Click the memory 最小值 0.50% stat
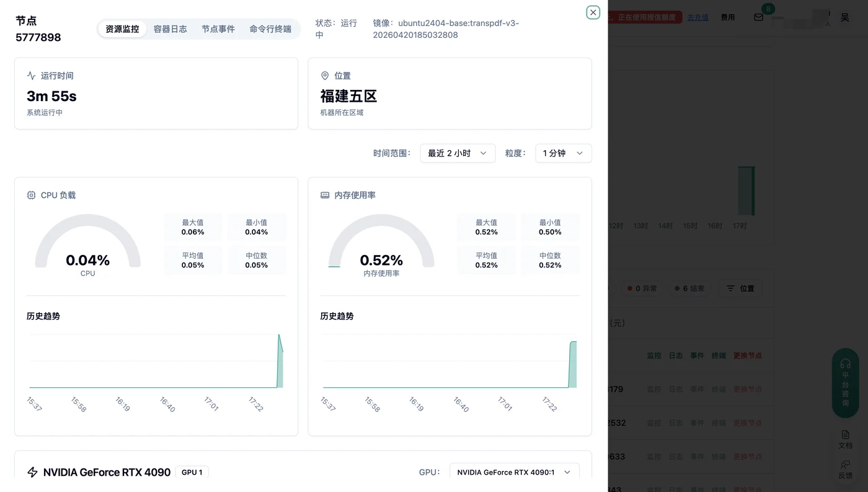The width and height of the screenshot is (868, 492). [x=550, y=227]
